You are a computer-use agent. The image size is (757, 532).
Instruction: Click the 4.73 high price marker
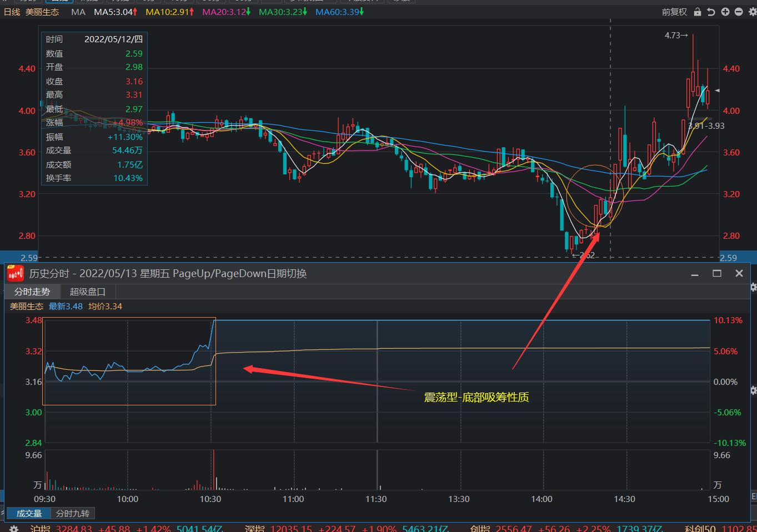click(x=676, y=36)
